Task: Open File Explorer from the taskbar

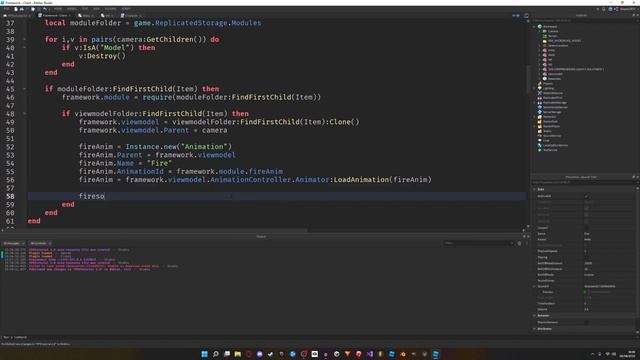Action: (238, 354)
